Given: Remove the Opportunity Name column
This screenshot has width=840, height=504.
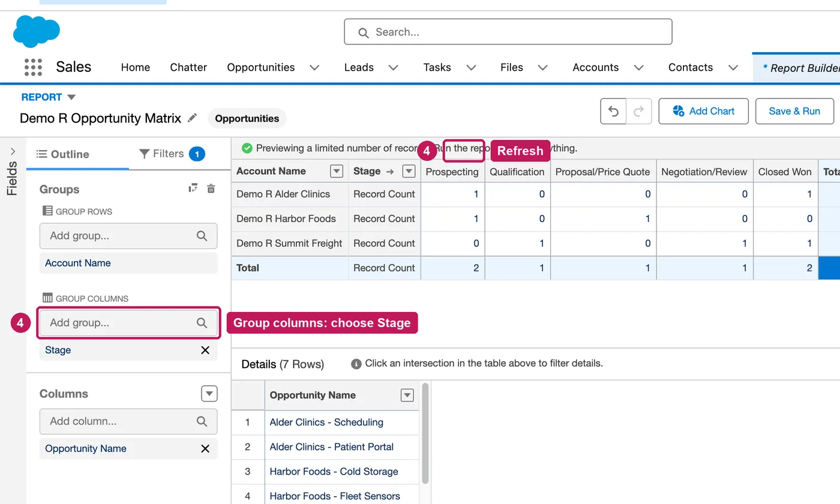Looking at the screenshot, I should click(x=205, y=448).
